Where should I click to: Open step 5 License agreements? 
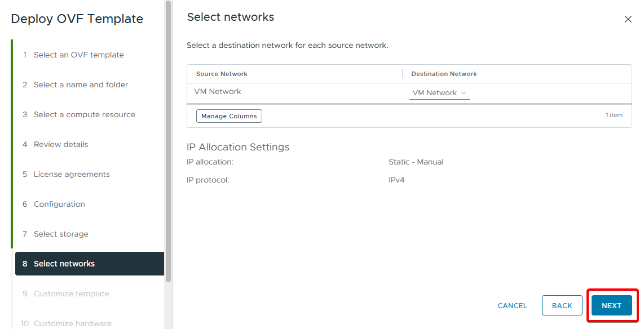click(x=72, y=174)
